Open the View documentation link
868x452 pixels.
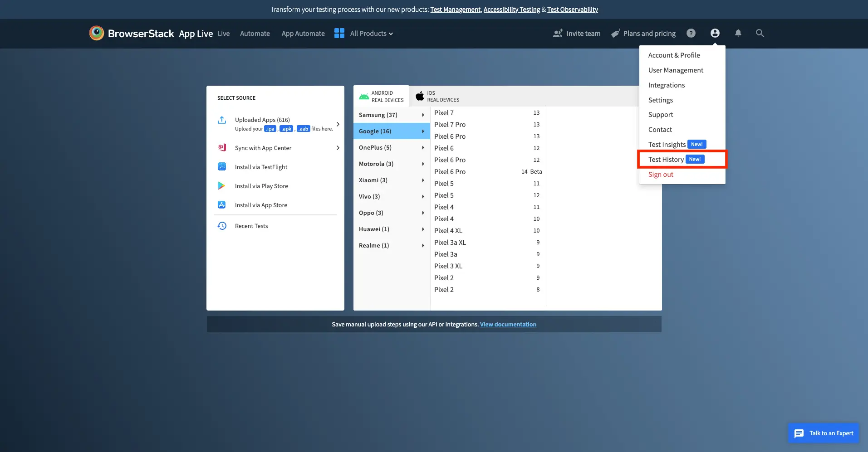click(x=508, y=325)
